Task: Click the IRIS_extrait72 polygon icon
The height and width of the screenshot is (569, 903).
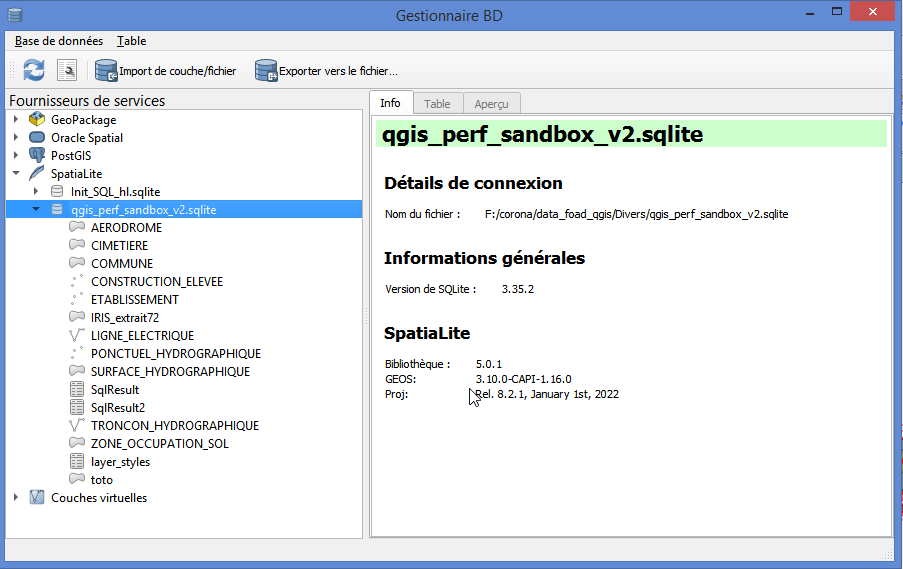Action: (77, 317)
